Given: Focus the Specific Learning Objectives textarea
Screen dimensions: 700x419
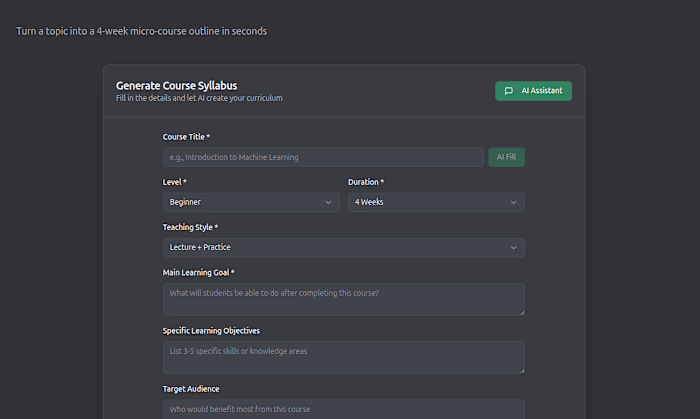Looking at the screenshot, I should pos(343,357).
